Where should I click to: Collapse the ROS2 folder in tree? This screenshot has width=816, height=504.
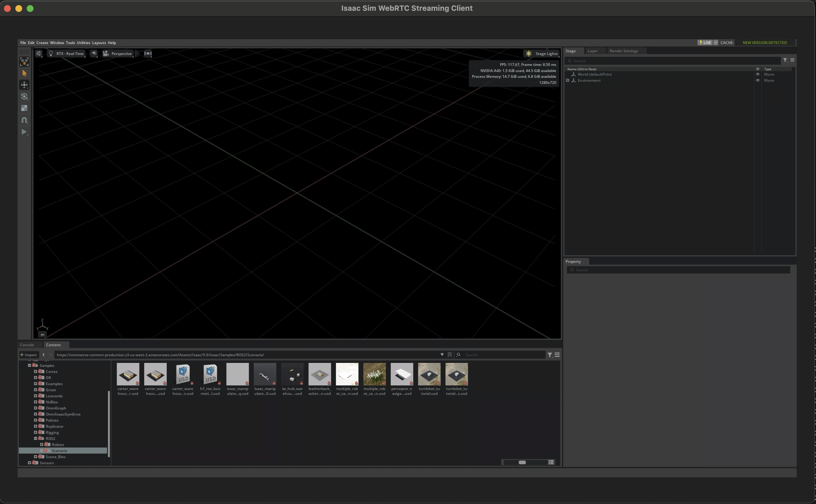[x=36, y=439]
